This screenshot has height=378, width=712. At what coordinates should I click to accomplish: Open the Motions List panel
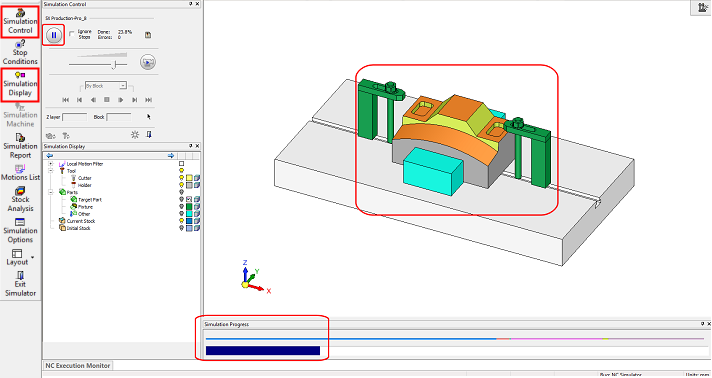coord(20,173)
